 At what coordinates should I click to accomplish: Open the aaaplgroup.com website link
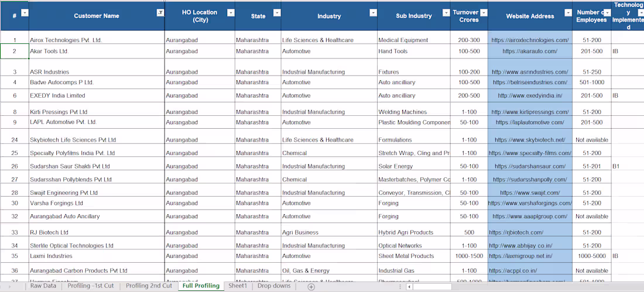tap(530, 216)
